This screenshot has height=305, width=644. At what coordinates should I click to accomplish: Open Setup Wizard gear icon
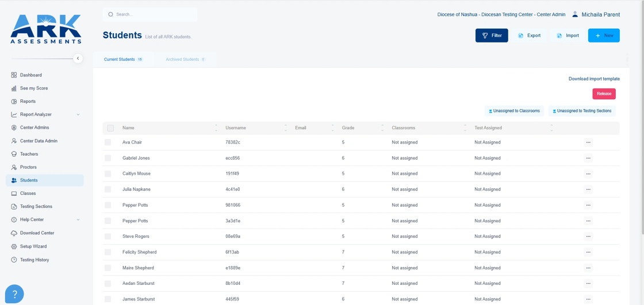click(x=14, y=247)
